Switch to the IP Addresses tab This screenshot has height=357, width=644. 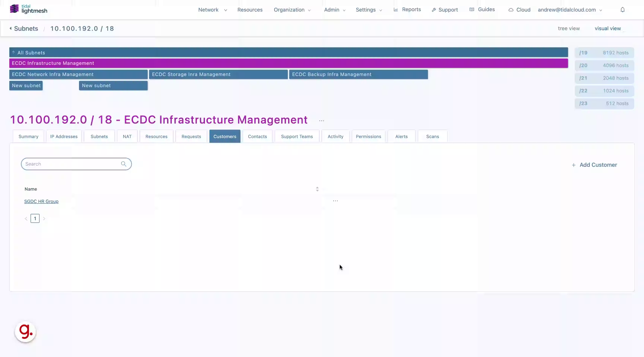64,137
